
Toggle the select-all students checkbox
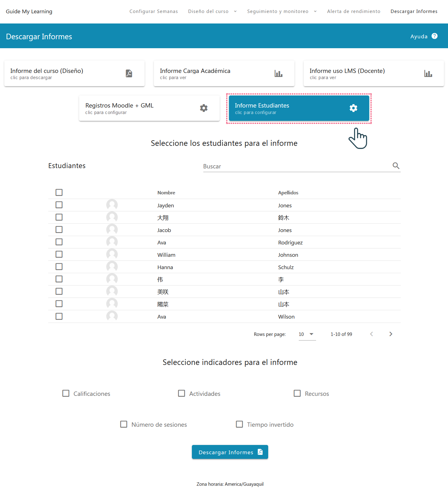[59, 193]
